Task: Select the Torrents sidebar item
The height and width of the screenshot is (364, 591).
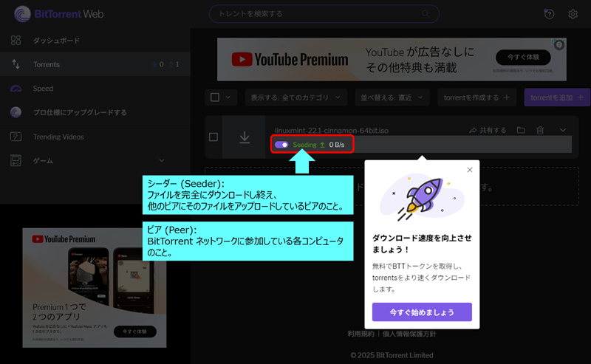Action: [95, 64]
